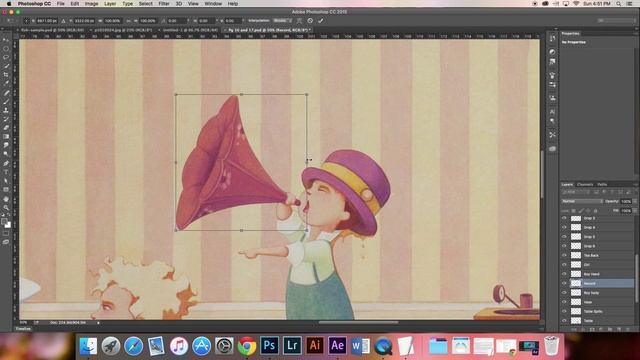The width and height of the screenshot is (640, 360).
Task: Hide the Boy Hand layer
Action: pyautogui.click(x=564, y=274)
